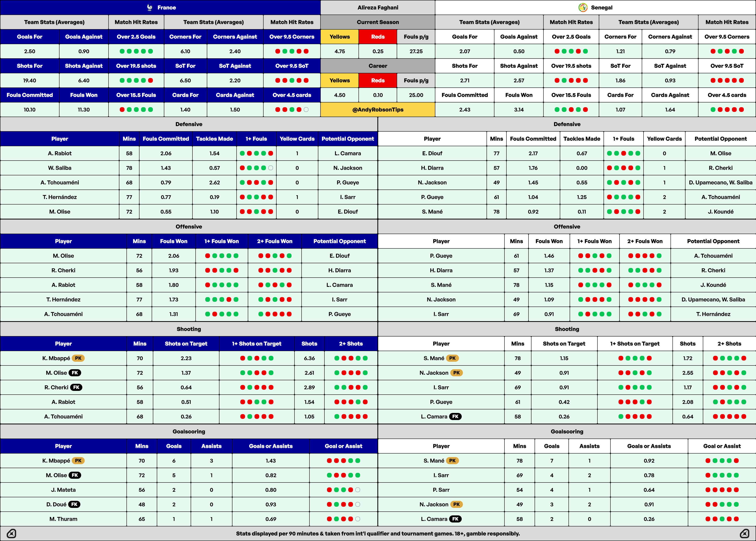756x541 pixels.
Task: Click N. Jackson's PK badge in Goalscoring
Action: [457, 504]
